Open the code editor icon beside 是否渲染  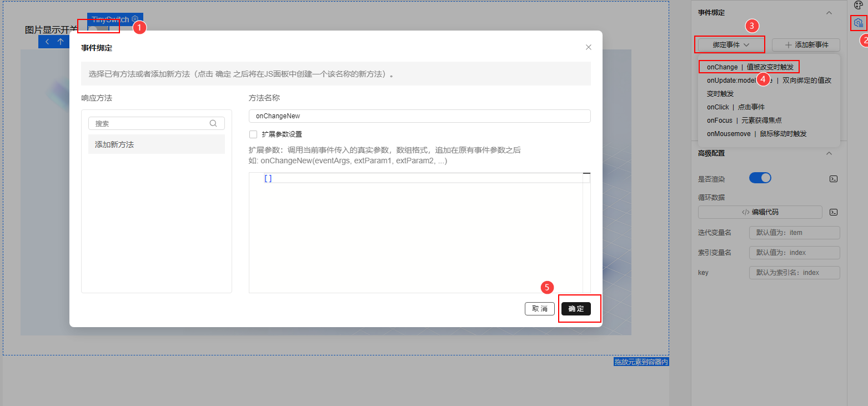click(x=833, y=178)
